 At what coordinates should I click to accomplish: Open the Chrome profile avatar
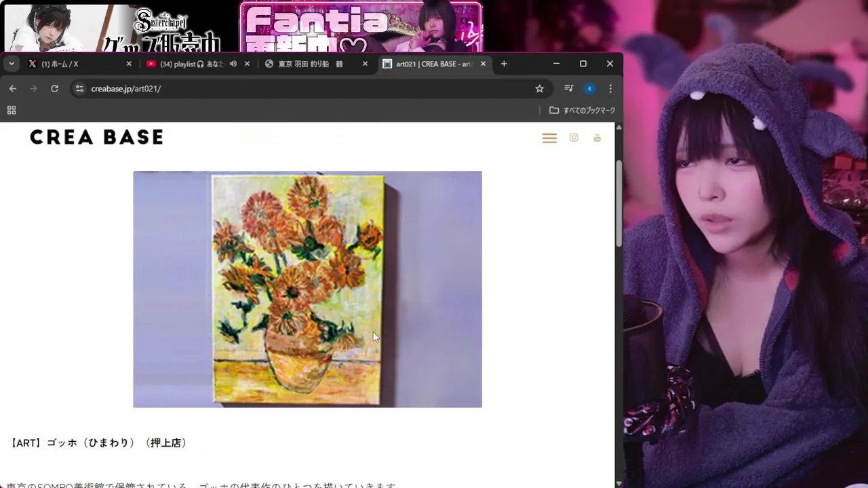[590, 89]
